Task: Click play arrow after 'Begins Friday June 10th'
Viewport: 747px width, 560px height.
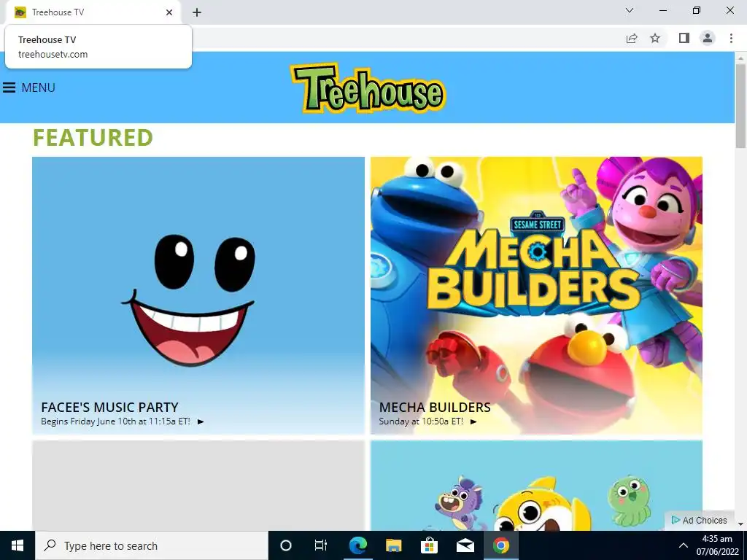Action: 201,421
